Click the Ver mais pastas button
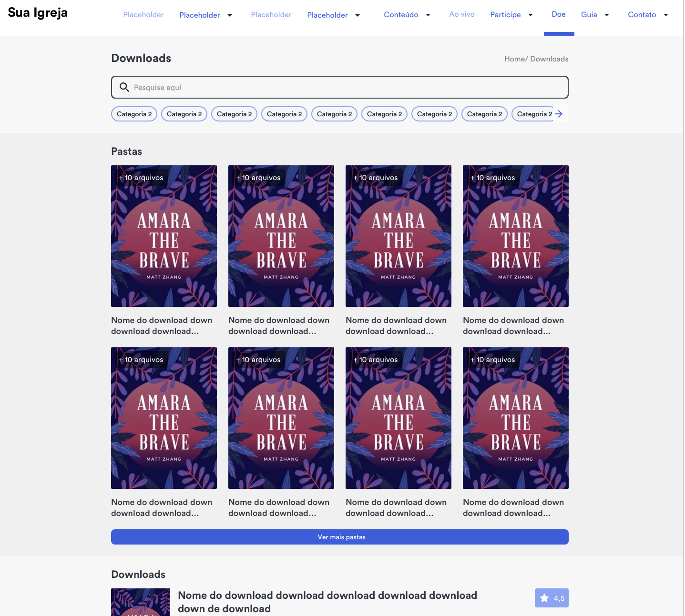This screenshot has height=616, width=685. coord(340,537)
